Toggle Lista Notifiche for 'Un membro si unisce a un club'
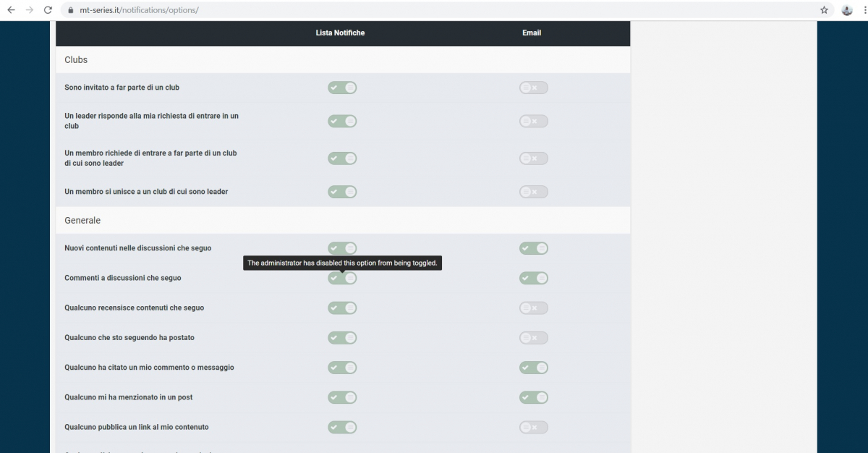 342,192
